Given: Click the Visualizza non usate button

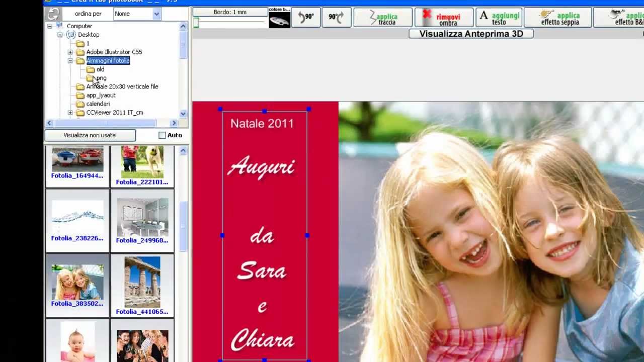Looking at the screenshot, I should pyautogui.click(x=90, y=135).
